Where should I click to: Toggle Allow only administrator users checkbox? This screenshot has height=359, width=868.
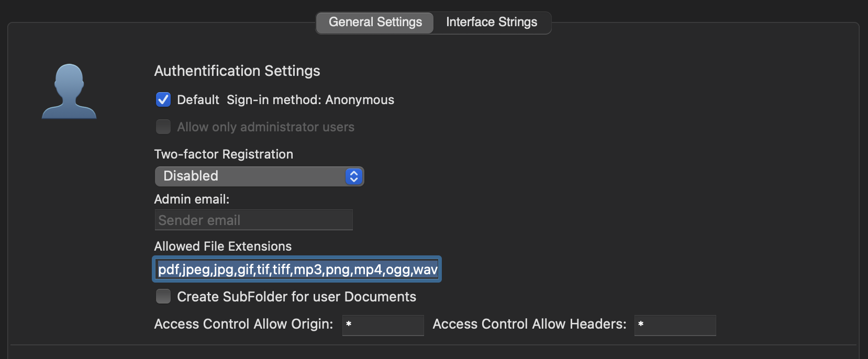pos(163,127)
